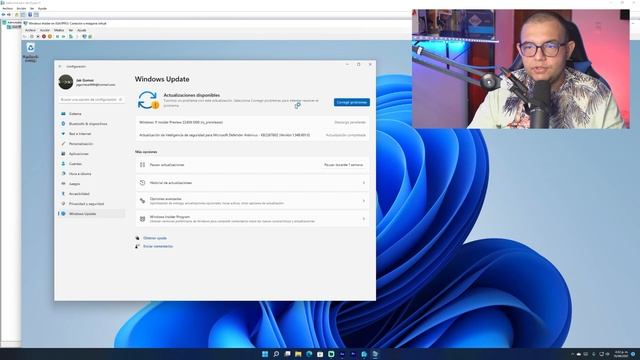Click the Pausar durante 1 semana button
Viewport: 640px width, 360px height.
(343, 165)
